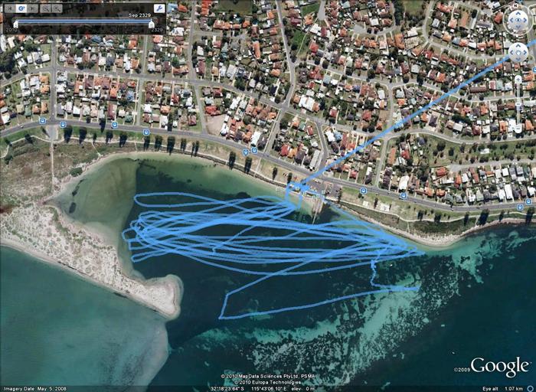The width and height of the screenshot is (536, 392).
Task: Click the center of the Move joystick
Action: pos(518,51)
